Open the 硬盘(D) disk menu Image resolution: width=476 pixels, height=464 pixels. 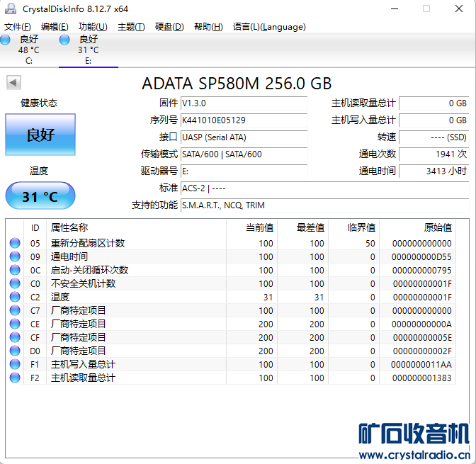[x=169, y=27]
